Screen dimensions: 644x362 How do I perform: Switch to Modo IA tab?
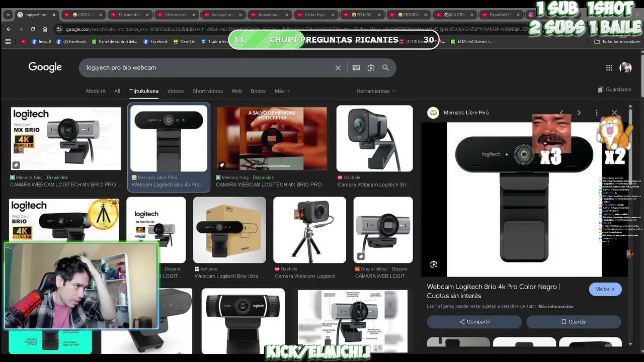pos(96,91)
